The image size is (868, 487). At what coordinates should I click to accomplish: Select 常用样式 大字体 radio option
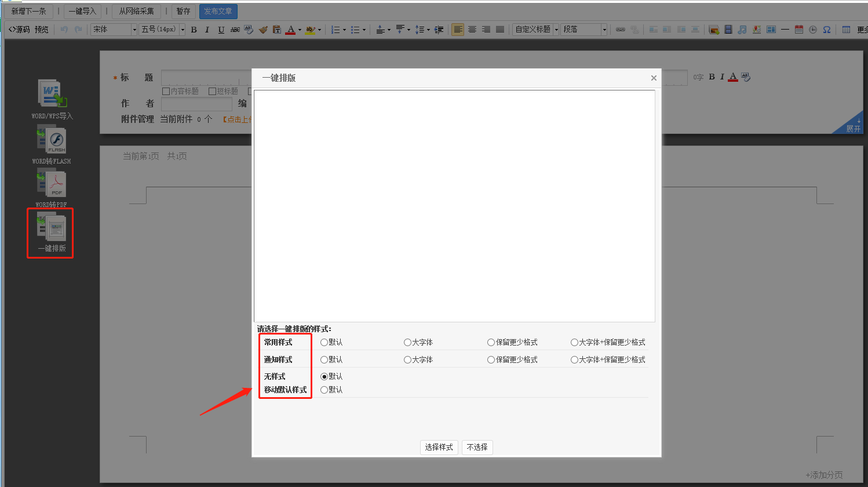(x=407, y=343)
